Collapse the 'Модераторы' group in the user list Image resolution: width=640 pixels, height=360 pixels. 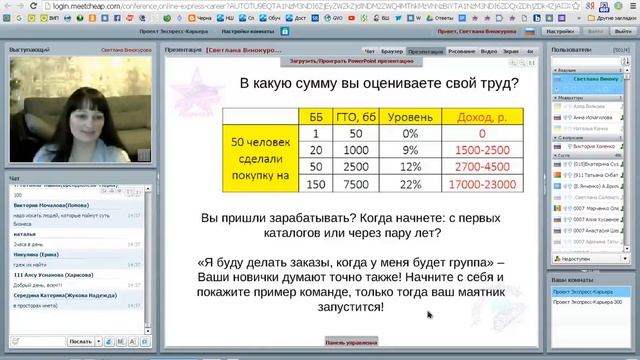pos(556,98)
